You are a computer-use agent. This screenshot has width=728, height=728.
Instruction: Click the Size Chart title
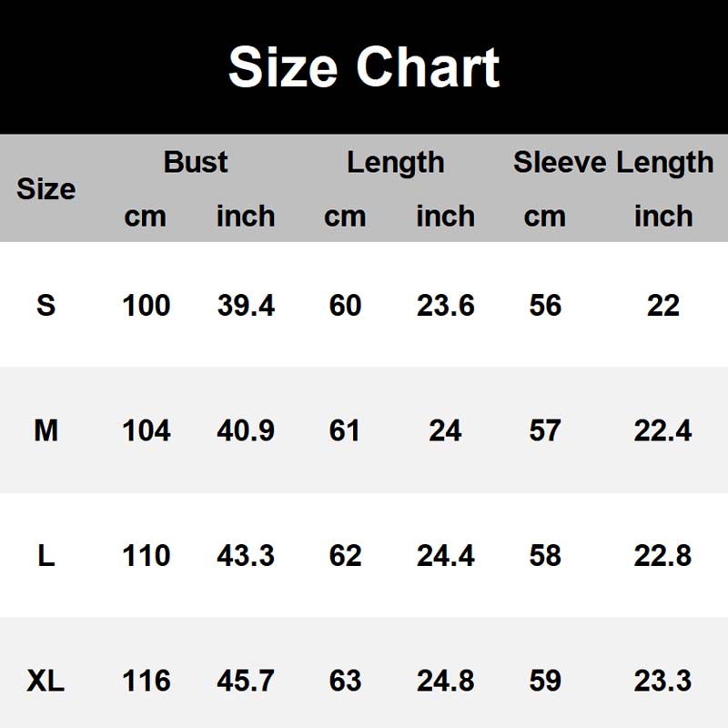[364, 67]
